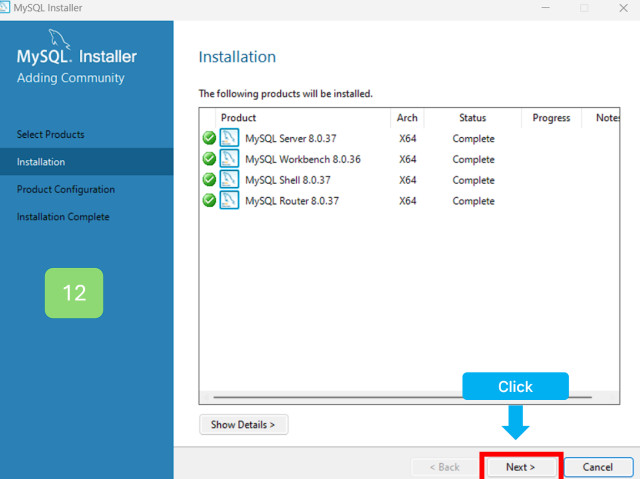
Task: Close the MySQL Installer window
Action: pos(623,8)
